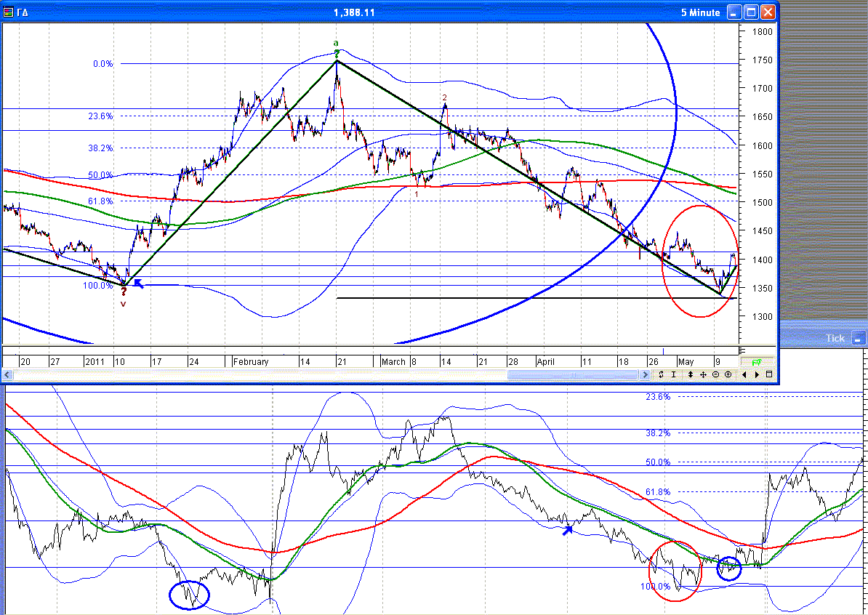868x615 pixels.
Task: Zoom in using the plus circle icon
Action: [728, 374]
